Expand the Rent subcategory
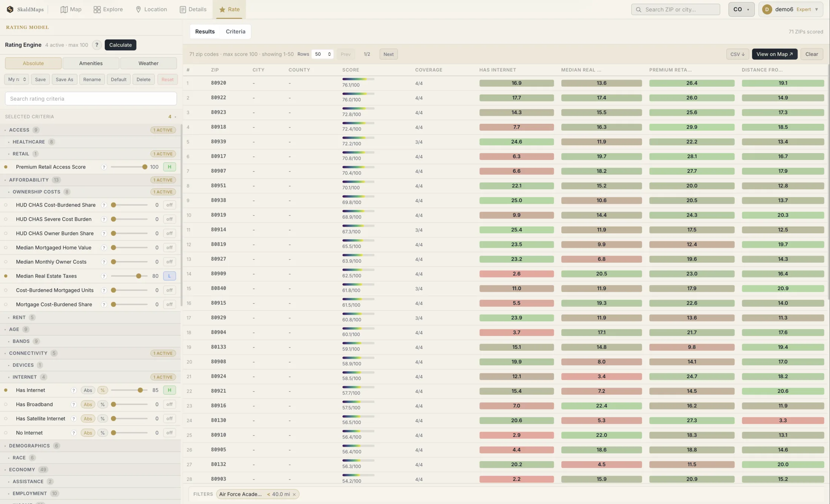Viewport: 830px width, 504px height. 19,318
